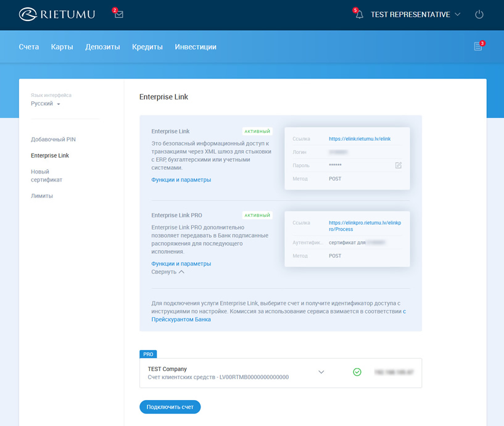Image resolution: width=504 pixels, height=426 pixels.
Task: Open the elink.rietumu.lv/elink URL
Action: [x=360, y=139]
